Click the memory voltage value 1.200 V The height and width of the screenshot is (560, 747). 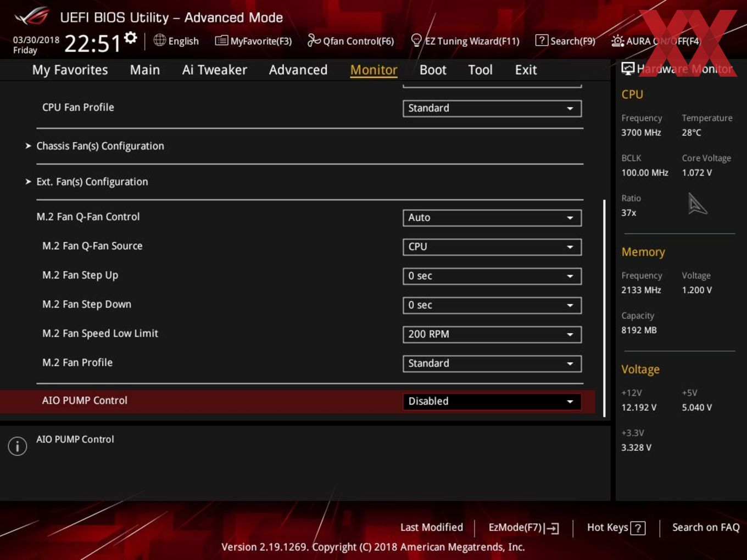[697, 290]
